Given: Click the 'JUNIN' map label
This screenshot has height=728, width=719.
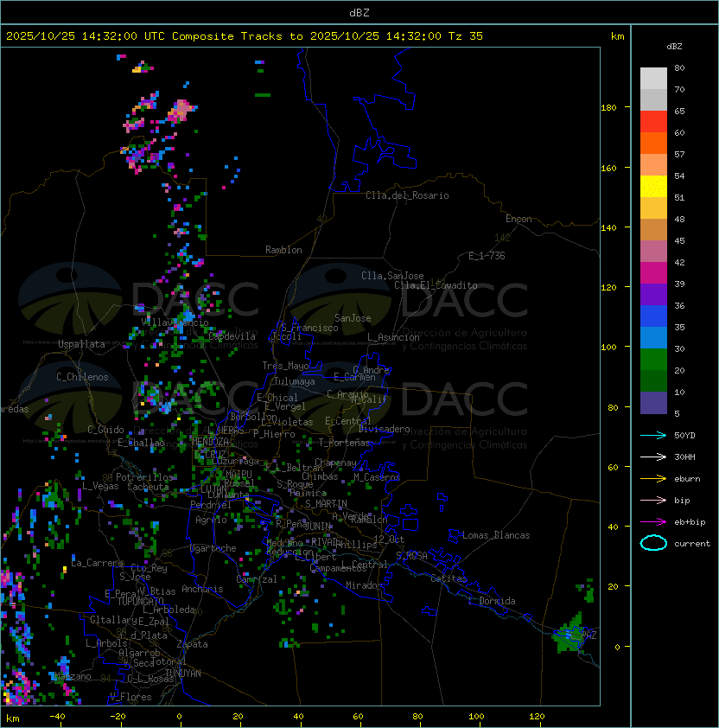Looking at the screenshot, I should tap(317, 526).
